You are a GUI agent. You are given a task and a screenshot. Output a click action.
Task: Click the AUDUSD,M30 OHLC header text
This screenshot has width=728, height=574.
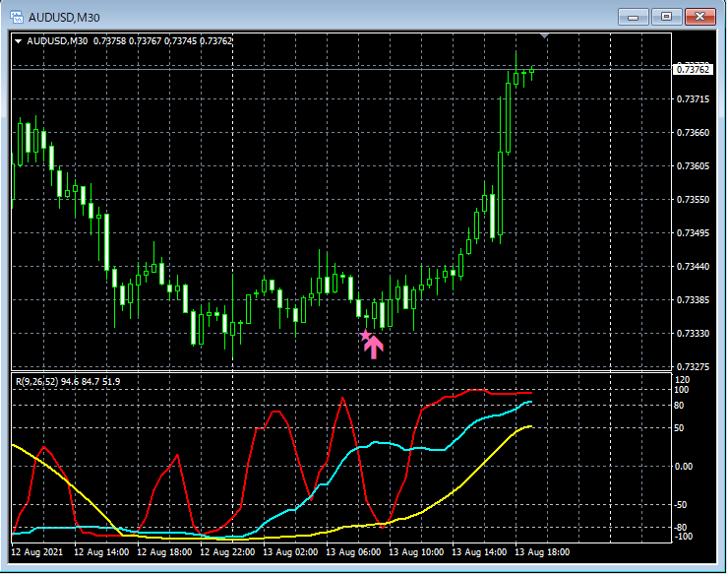coord(129,41)
